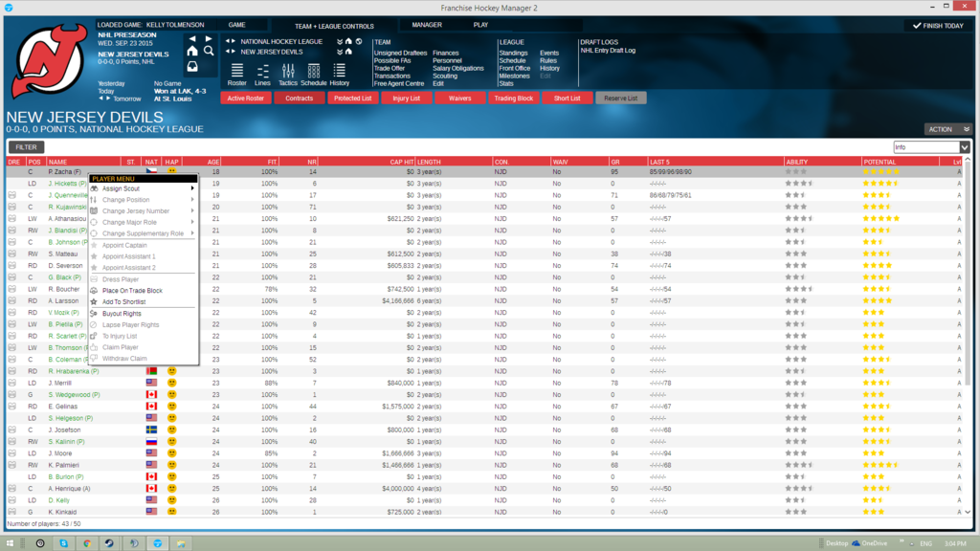Open the Tactics sliders icon
Image resolution: width=980 pixels, height=551 pixels.
(x=289, y=72)
